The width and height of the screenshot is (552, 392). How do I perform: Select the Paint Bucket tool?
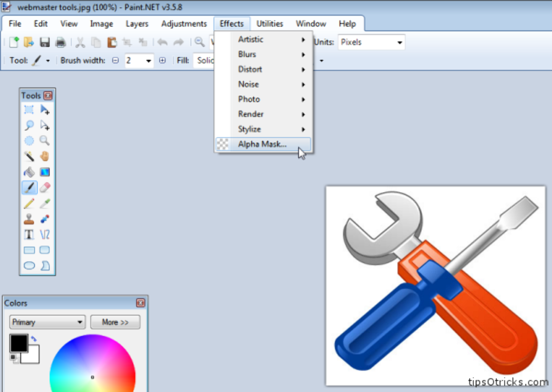tap(29, 172)
